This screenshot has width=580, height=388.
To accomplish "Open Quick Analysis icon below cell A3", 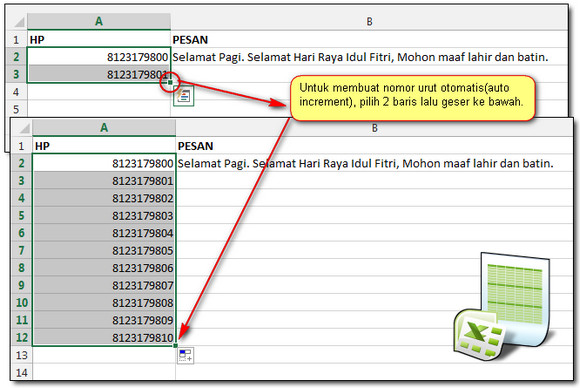I will pyautogui.click(x=183, y=96).
